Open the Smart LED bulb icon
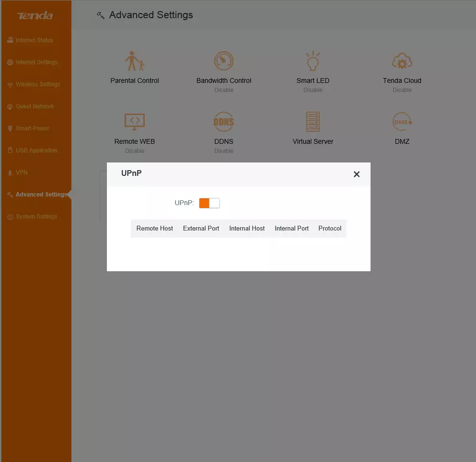Screen dimensions: 476x462 pyautogui.click(x=313, y=61)
